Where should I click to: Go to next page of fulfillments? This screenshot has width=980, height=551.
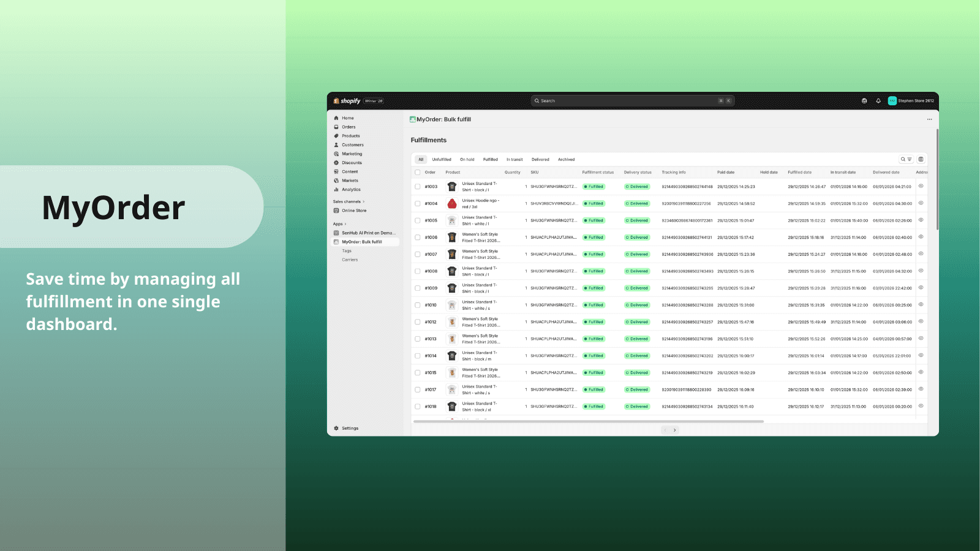675,430
